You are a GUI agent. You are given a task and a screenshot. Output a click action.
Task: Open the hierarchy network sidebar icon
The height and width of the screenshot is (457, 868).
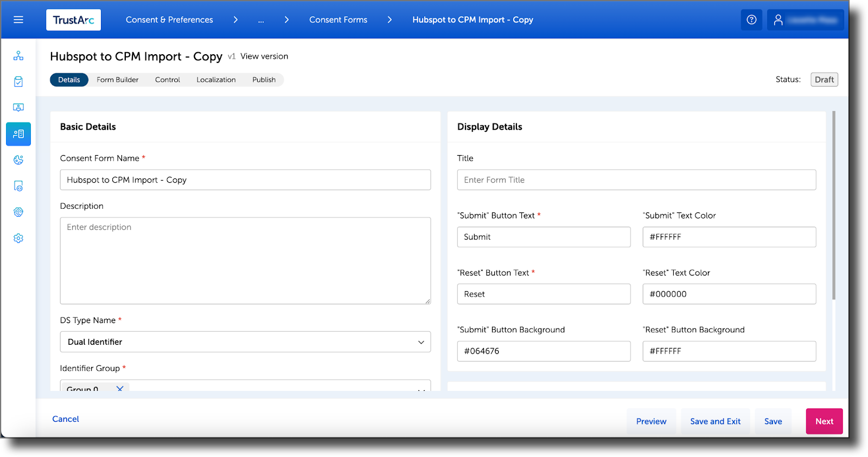pyautogui.click(x=18, y=56)
